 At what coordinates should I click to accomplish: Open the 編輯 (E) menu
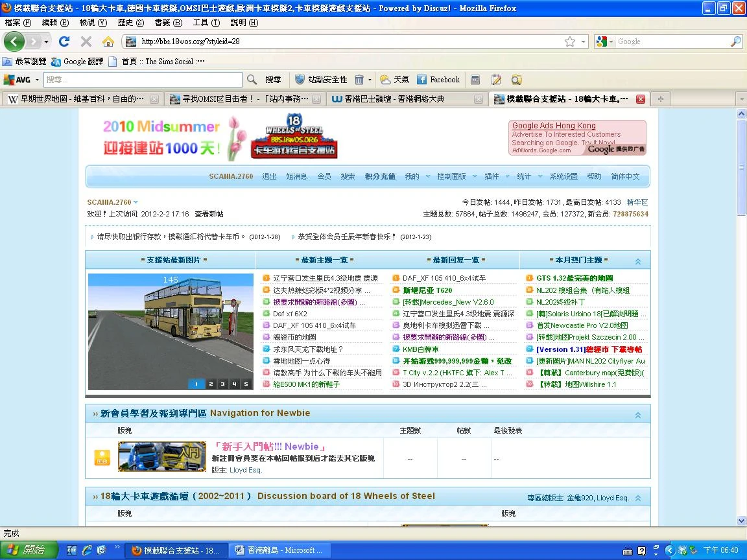tap(55, 23)
